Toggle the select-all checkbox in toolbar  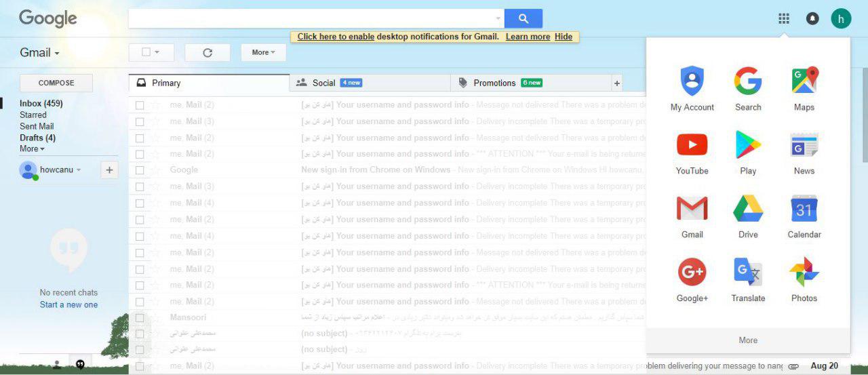(146, 52)
